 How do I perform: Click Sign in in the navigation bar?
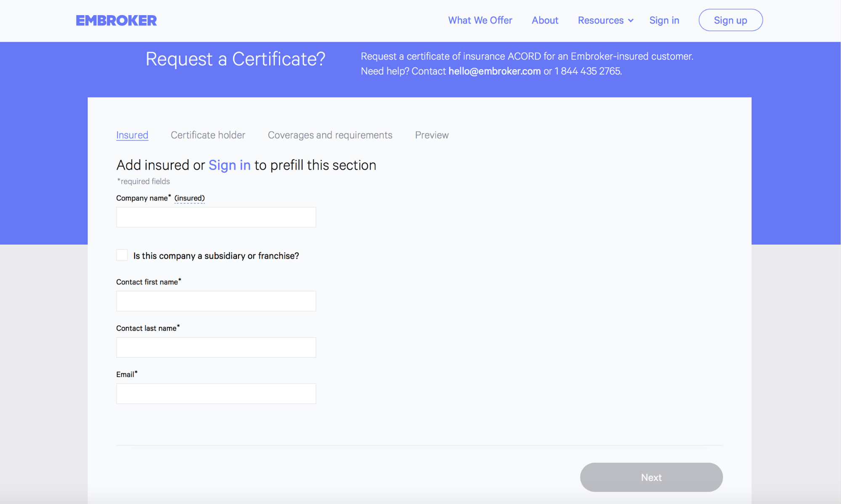[664, 20]
